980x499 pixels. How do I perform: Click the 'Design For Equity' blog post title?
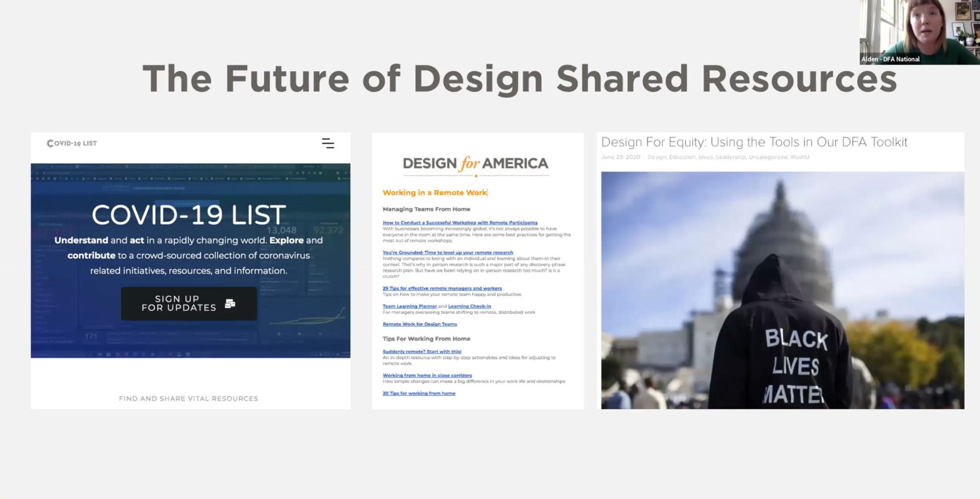pyautogui.click(x=754, y=142)
